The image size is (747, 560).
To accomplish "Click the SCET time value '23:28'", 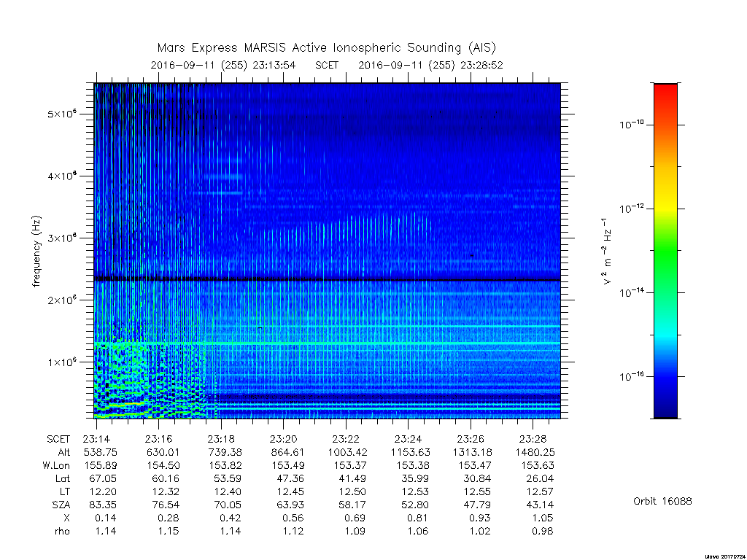I will pyautogui.click(x=533, y=439).
